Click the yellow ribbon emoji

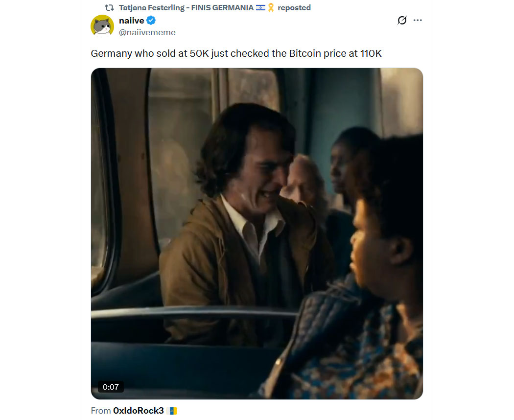point(271,8)
